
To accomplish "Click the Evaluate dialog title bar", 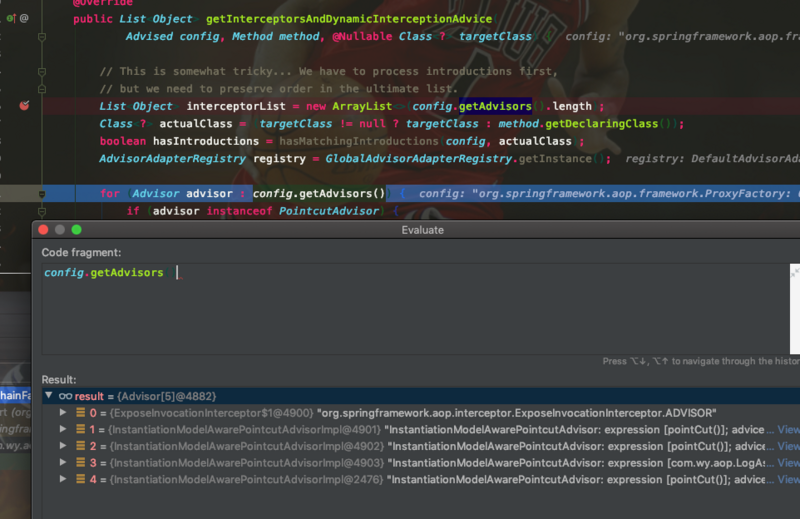I will pyautogui.click(x=422, y=230).
